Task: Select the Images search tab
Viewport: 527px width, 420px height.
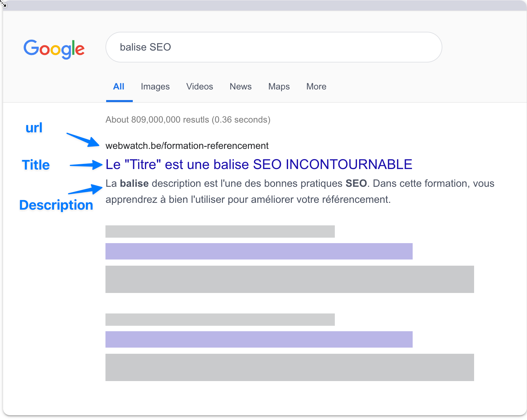Action: point(155,86)
